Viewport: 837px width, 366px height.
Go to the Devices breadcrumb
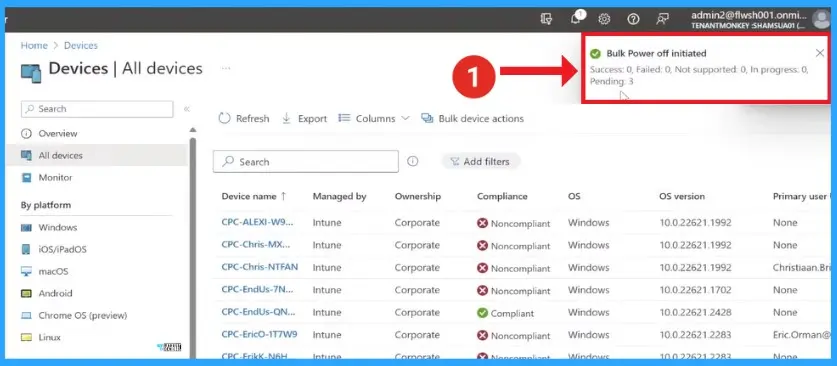coord(81,45)
